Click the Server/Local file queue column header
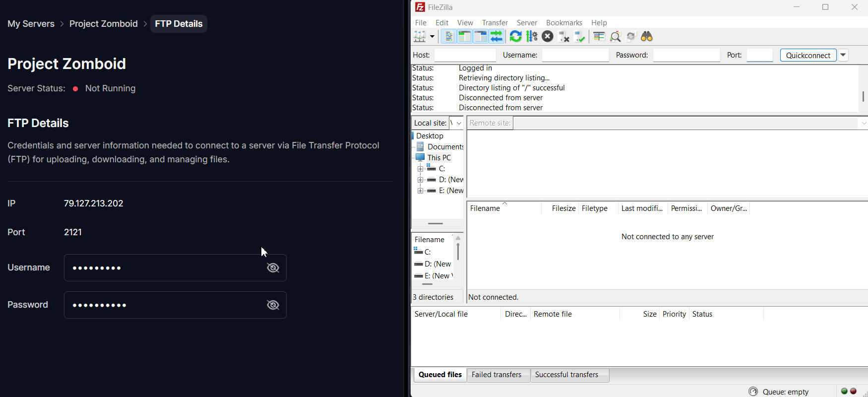 (456, 314)
